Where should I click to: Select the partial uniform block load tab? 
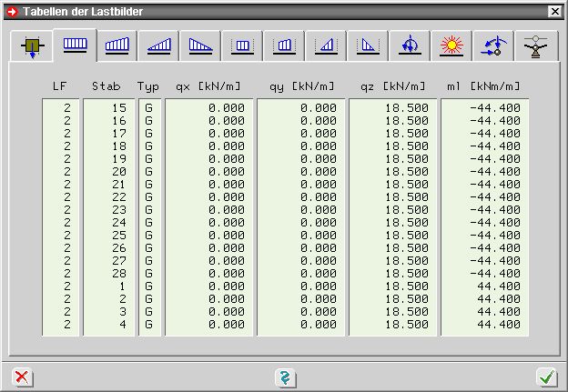tap(243, 45)
